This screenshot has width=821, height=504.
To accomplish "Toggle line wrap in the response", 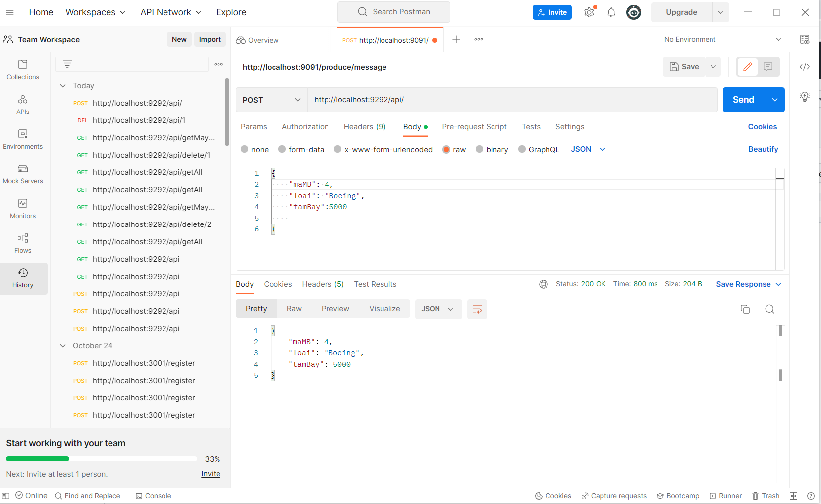I will (x=477, y=309).
